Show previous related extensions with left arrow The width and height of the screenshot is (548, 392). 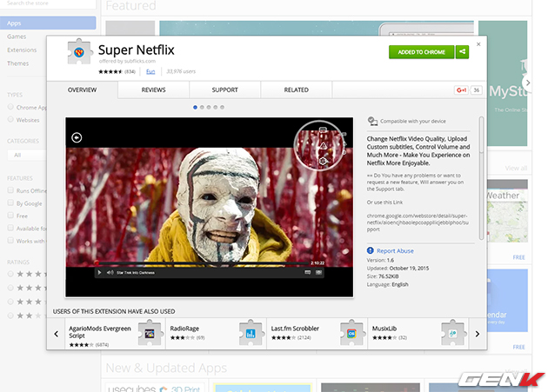(57, 334)
